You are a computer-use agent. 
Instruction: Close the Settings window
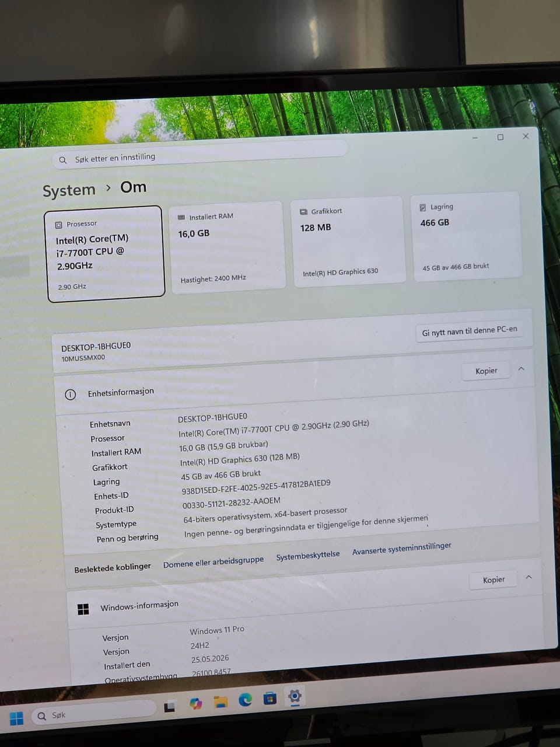pos(526,136)
